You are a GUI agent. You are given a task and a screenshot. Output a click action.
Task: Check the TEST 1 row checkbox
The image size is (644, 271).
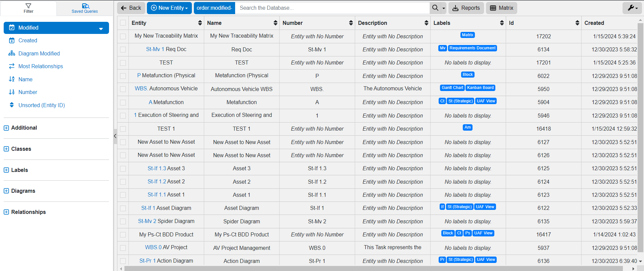[x=123, y=129]
